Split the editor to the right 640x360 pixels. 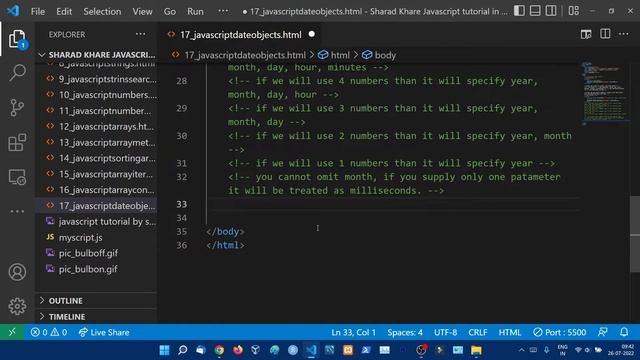click(x=605, y=34)
